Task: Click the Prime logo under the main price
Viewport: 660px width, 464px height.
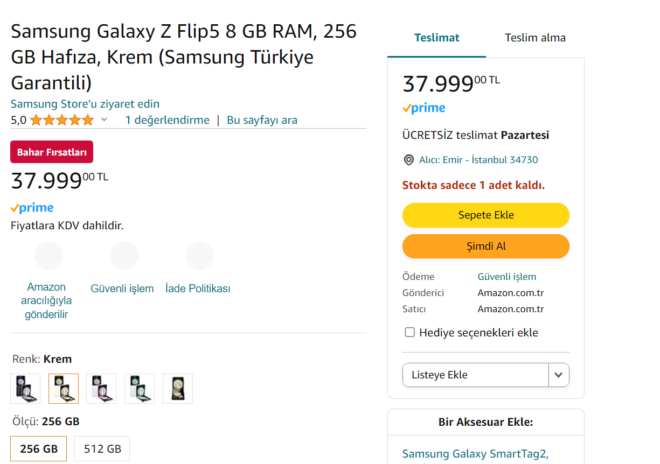Action: pos(32,208)
